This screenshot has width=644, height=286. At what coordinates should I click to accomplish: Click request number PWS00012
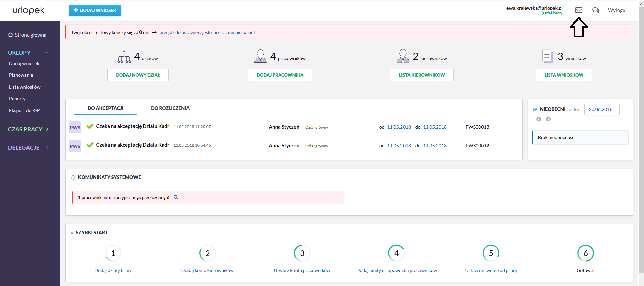(x=477, y=146)
